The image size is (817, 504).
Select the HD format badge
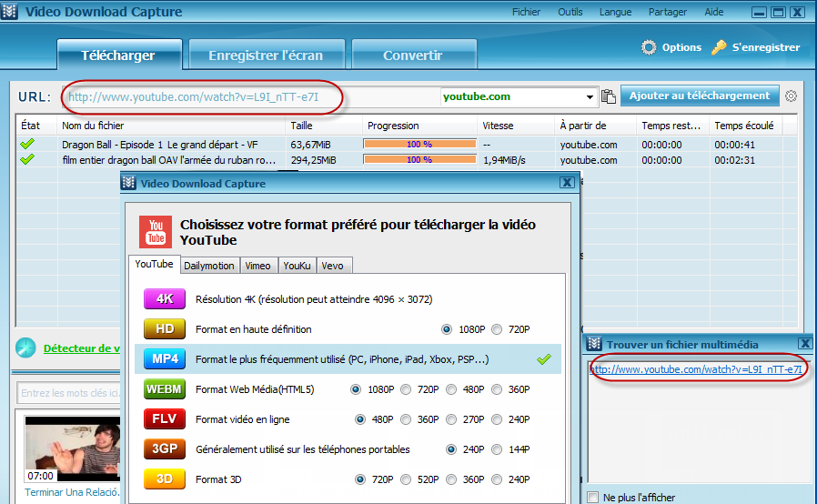click(165, 329)
